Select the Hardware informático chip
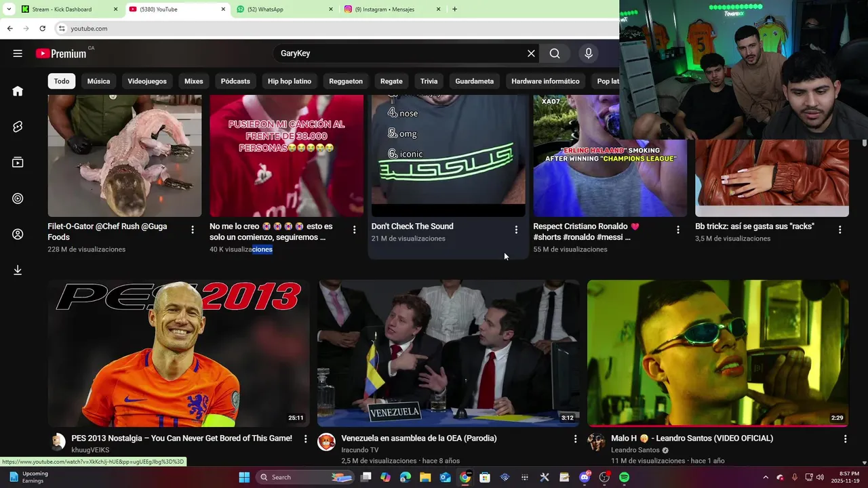The image size is (868, 488). tap(545, 81)
